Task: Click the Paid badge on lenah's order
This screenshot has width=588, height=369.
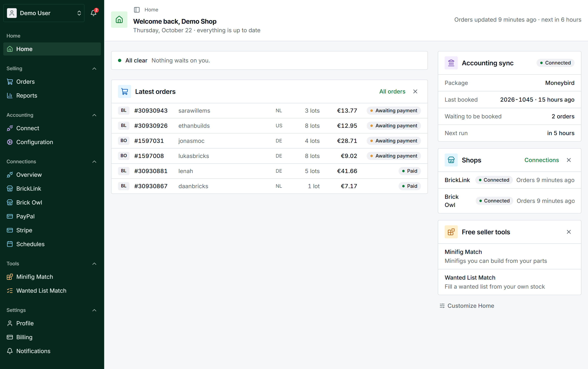Action: (x=410, y=171)
